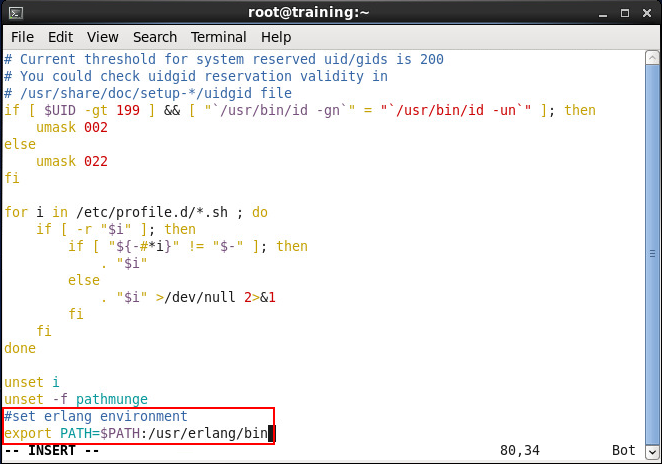The height and width of the screenshot is (464, 662).
Task: Click the '"${-#*i}" != "$-"' condition line
Action: pos(188,246)
